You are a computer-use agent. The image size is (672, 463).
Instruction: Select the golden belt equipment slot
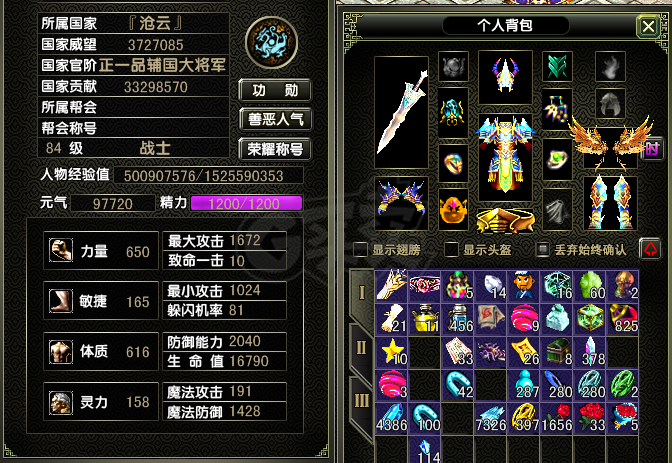505,221
